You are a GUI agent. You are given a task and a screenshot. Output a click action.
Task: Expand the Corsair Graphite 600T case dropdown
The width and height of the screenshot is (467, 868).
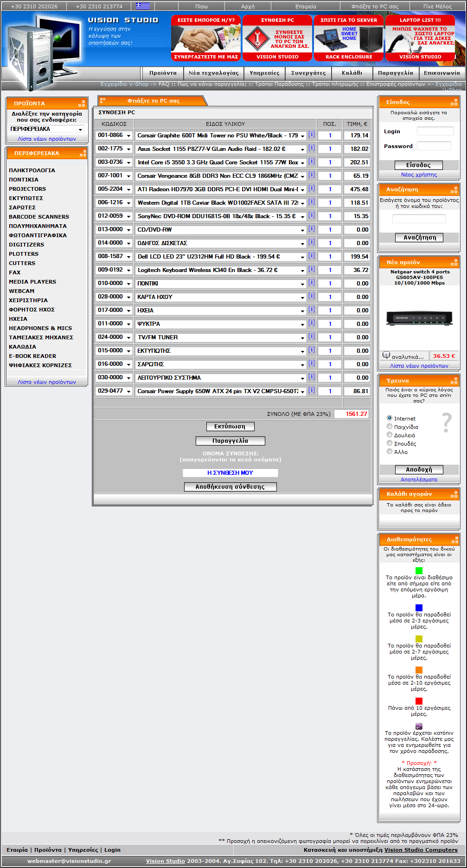tap(221, 136)
